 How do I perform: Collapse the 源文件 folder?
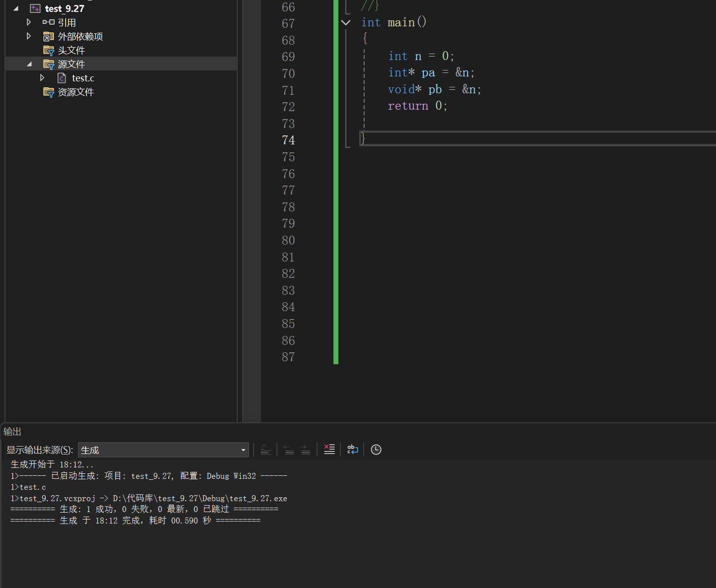[29, 64]
